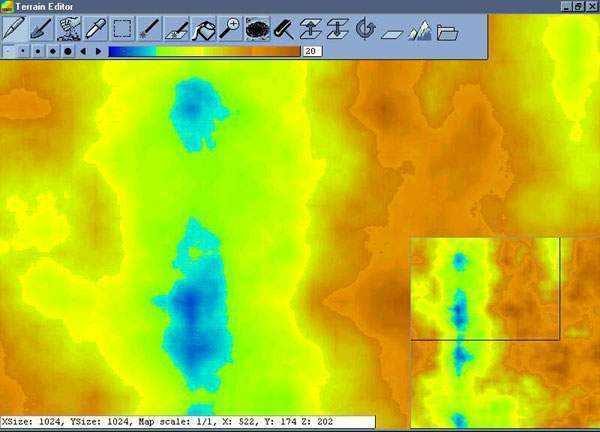Screen dimensions: 600x432
Task: Activate the rectangular selection tool
Action: [x=123, y=28]
